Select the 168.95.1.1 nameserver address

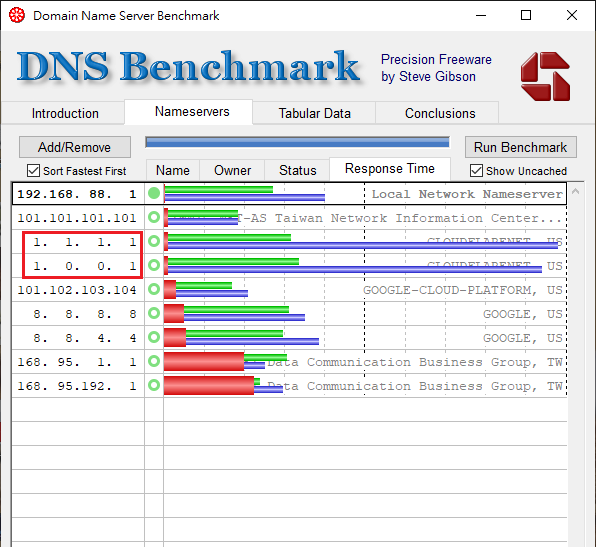[x=77, y=361]
